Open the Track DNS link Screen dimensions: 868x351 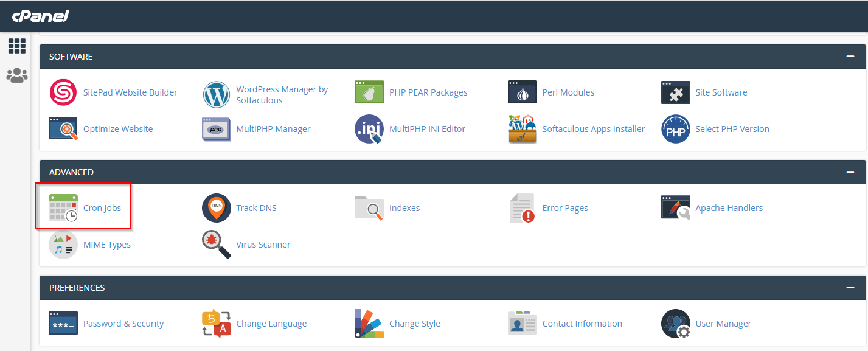[256, 208]
